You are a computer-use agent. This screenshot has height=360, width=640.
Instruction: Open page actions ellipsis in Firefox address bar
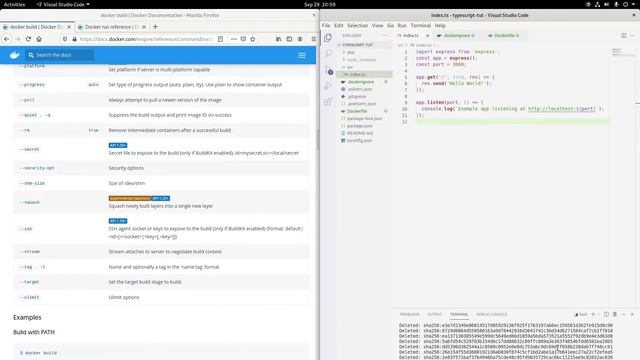233,39
